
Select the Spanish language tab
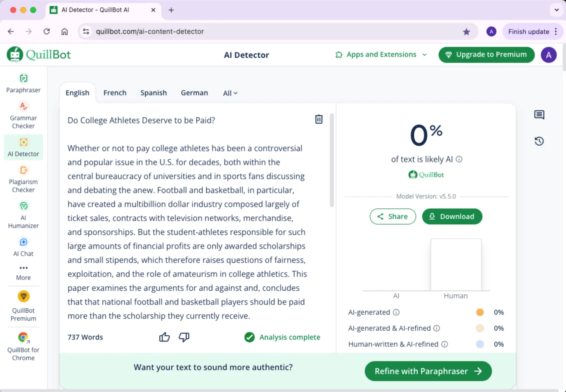153,93
